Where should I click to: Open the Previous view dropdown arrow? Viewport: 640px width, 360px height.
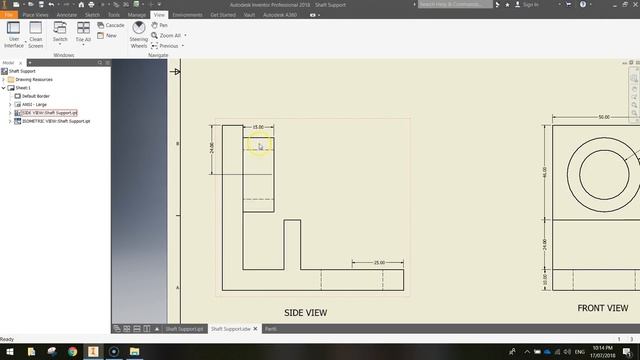(x=182, y=46)
